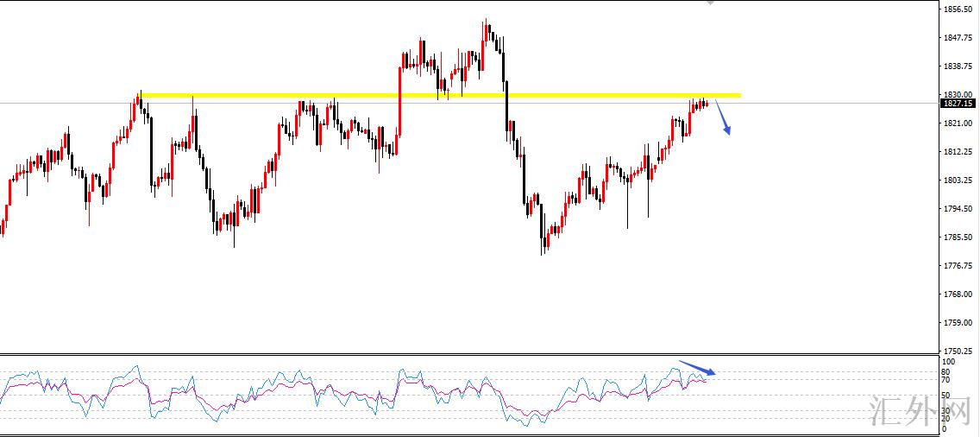The width and height of the screenshot is (980, 437).
Task: Click the 50 level on oscillator scale
Action: tap(945, 396)
